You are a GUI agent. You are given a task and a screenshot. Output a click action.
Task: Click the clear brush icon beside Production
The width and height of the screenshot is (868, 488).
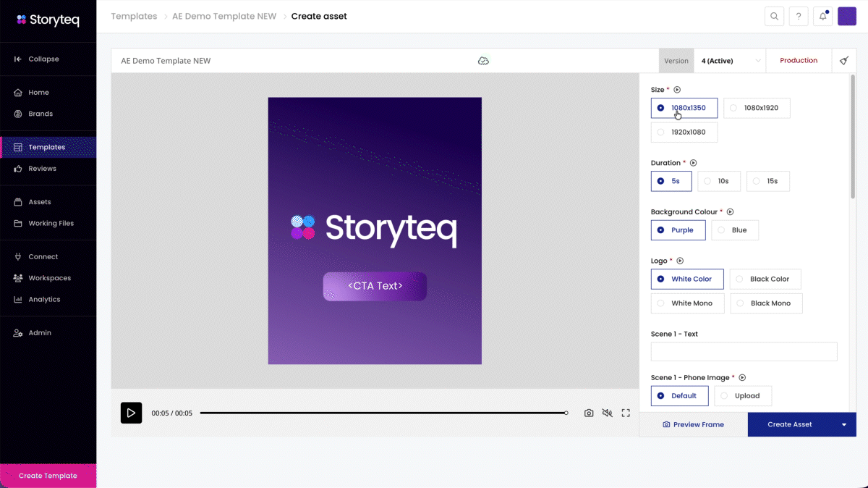click(x=844, y=61)
